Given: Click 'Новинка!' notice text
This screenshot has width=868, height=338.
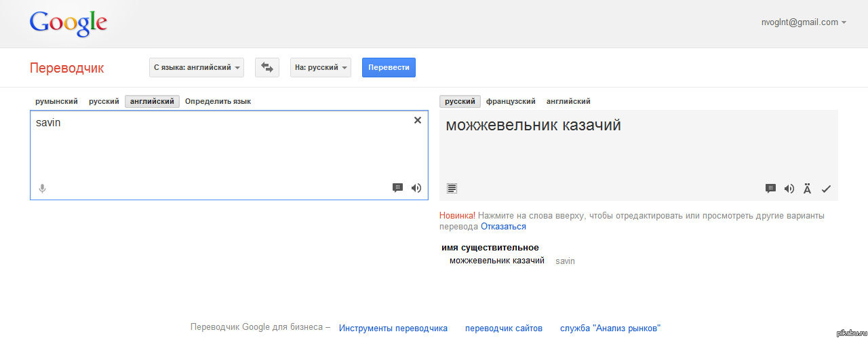Looking at the screenshot, I should (x=457, y=216).
